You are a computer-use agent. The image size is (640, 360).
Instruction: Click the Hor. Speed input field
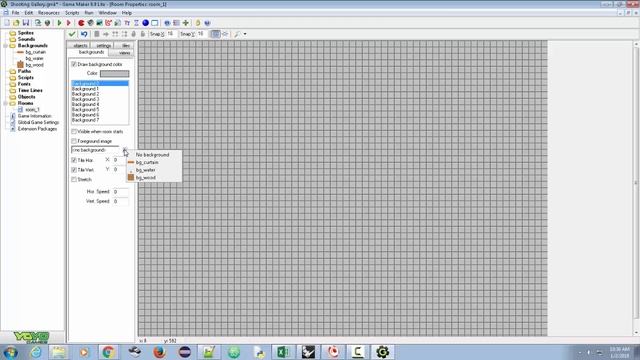tap(120, 191)
